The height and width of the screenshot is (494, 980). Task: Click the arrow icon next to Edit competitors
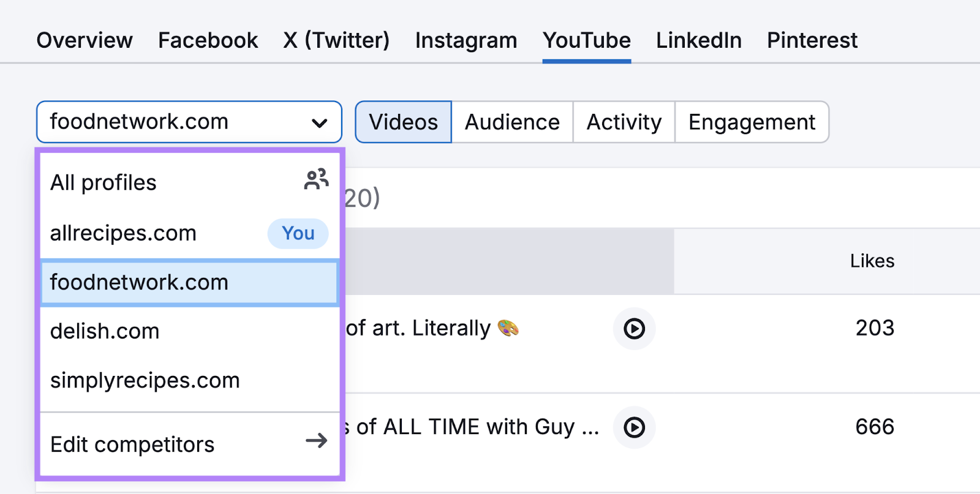coord(316,442)
